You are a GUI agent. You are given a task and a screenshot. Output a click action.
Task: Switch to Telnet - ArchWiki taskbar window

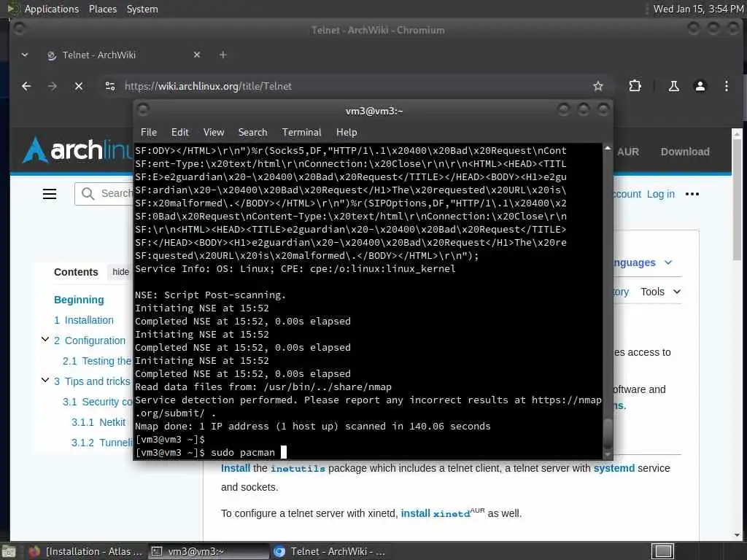pyautogui.click(x=329, y=551)
